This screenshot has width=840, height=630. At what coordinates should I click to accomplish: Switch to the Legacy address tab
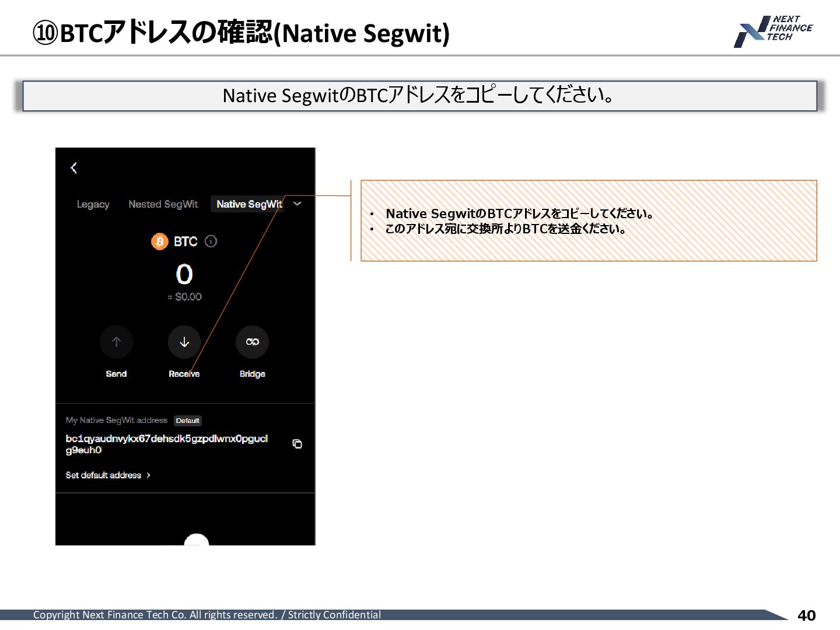tap(93, 204)
